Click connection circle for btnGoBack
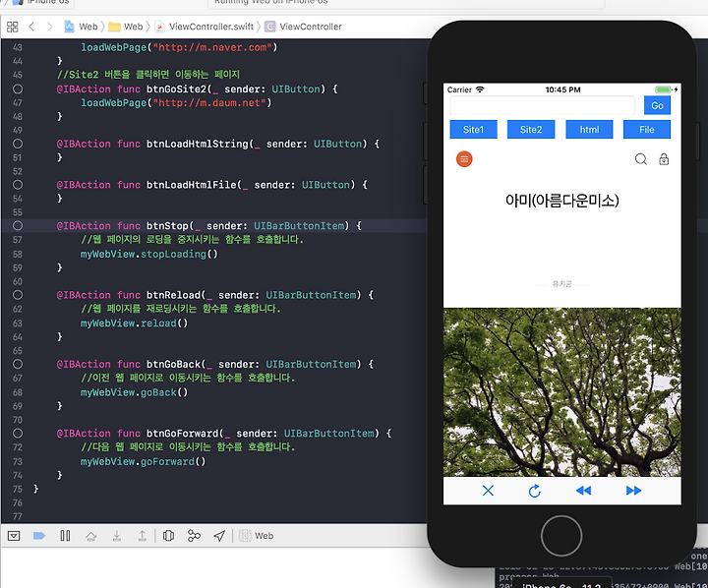The width and height of the screenshot is (708, 588). pyautogui.click(x=18, y=364)
